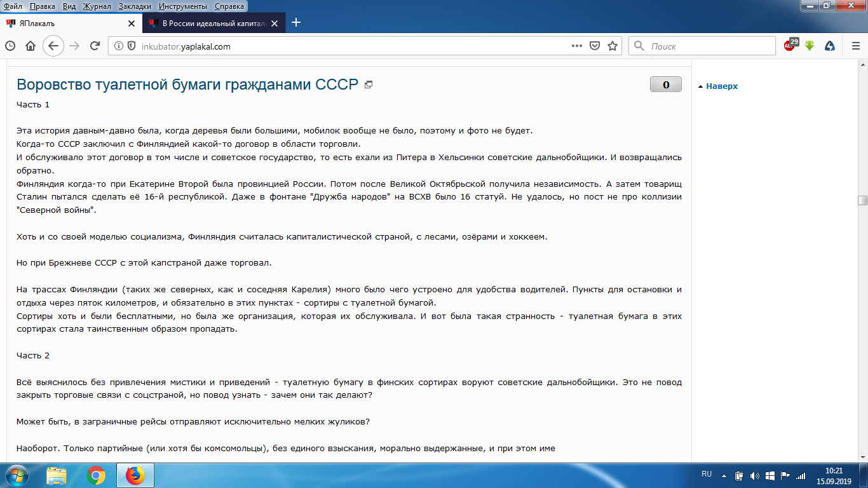Open network signal tray icon
This screenshot has width=868, height=488.
tap(801, 475)
